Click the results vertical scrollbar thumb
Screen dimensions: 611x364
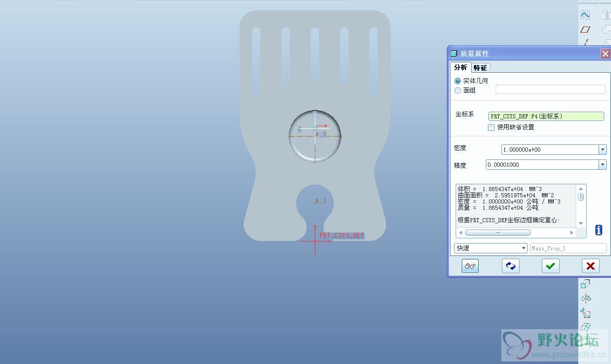[x=581, y=197]
